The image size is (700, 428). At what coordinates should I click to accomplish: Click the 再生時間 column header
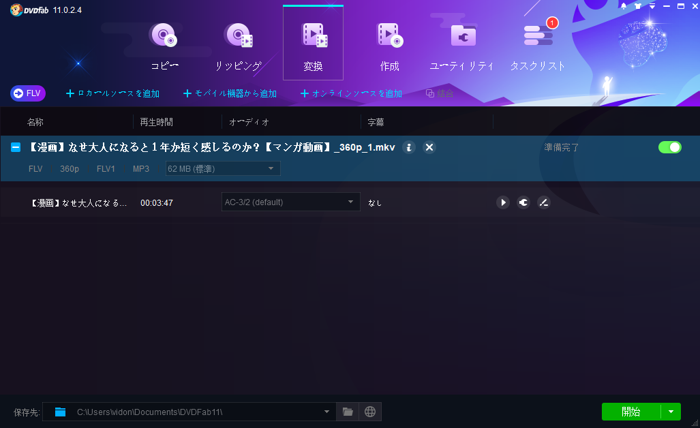pos(156,122)
